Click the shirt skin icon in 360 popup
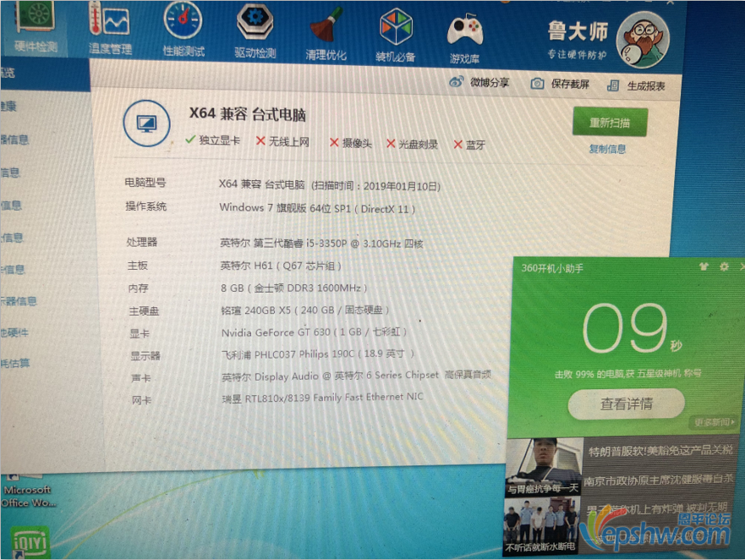This screenshot has width=745, height=560. [x=704, y=266]
